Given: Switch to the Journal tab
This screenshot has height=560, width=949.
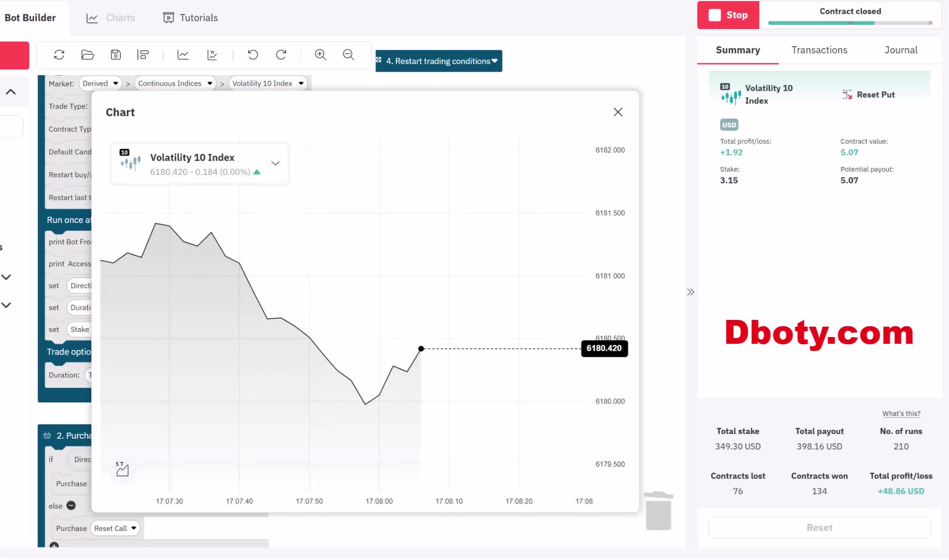Looking at the screenshot, I should (x=900, y=50).
